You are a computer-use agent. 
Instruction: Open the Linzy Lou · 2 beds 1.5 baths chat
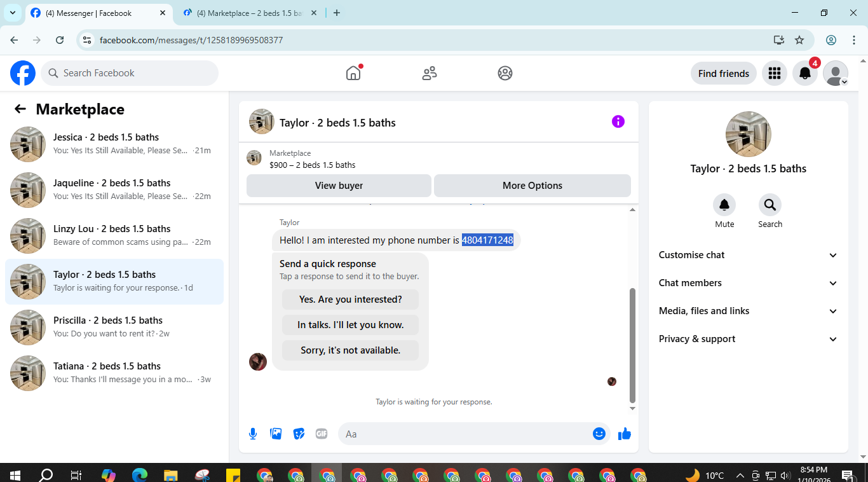(x=114, y=236)
